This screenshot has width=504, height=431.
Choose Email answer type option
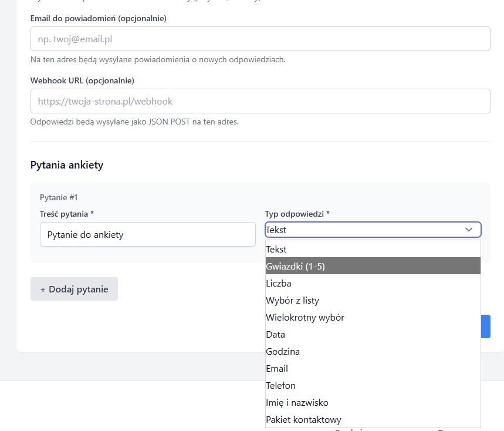373,369
